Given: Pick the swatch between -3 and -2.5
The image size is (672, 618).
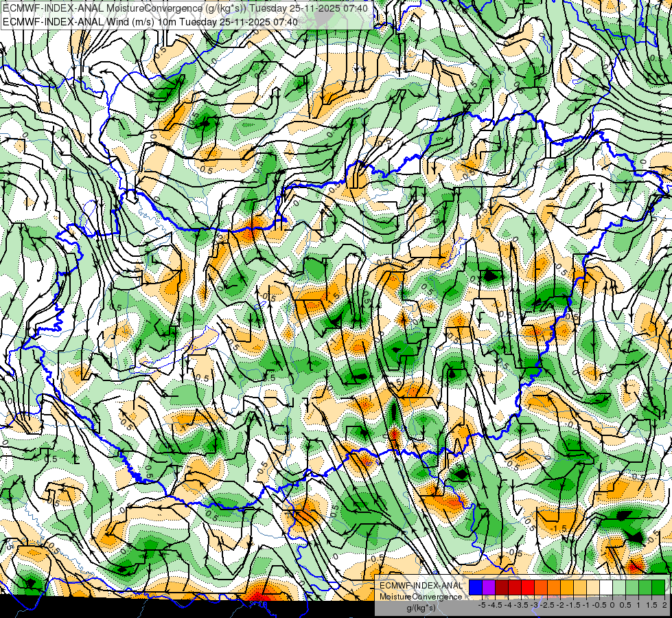Looking at the screenshot, I should tap(541, 587).
